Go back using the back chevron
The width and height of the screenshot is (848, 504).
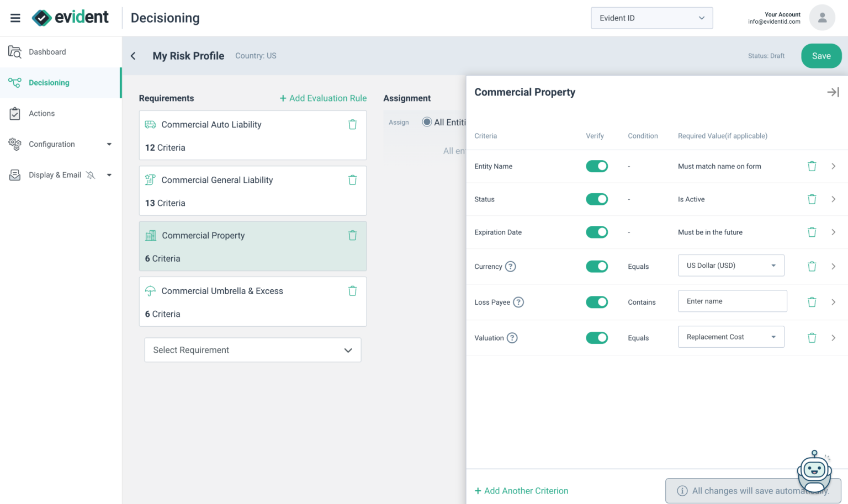point(132,56)
